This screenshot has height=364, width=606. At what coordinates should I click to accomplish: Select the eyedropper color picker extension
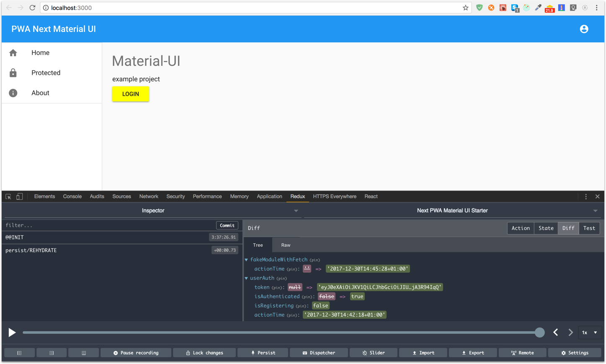tap(538, 8)
